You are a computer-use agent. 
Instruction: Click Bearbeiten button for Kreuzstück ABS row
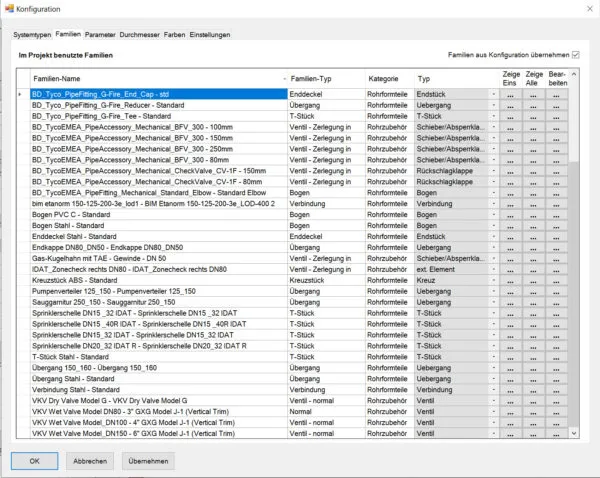556,281
